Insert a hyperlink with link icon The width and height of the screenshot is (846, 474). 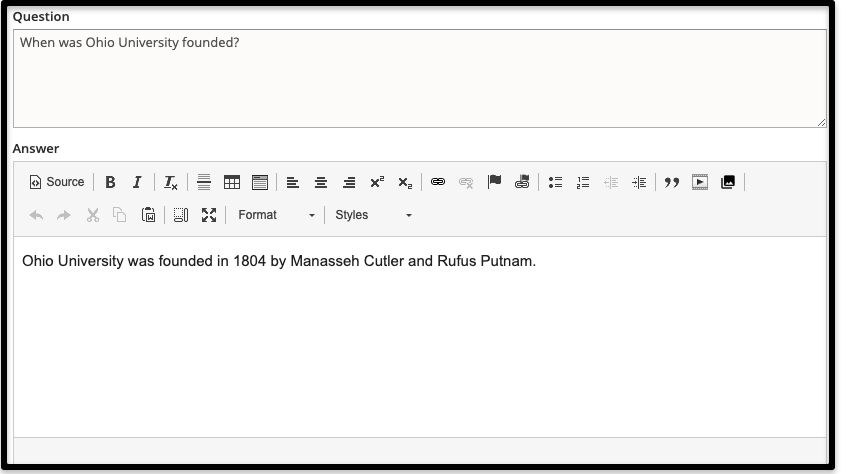point(438,182)
